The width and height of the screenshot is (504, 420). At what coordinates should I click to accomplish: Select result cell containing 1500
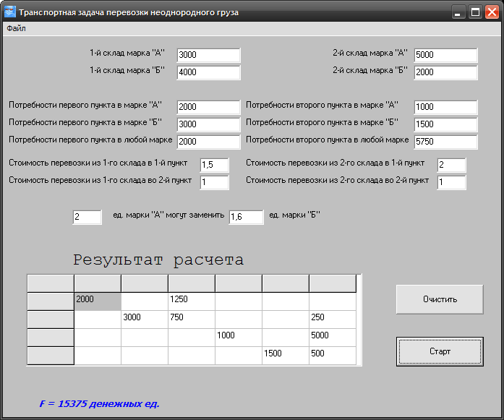(286, 356)
